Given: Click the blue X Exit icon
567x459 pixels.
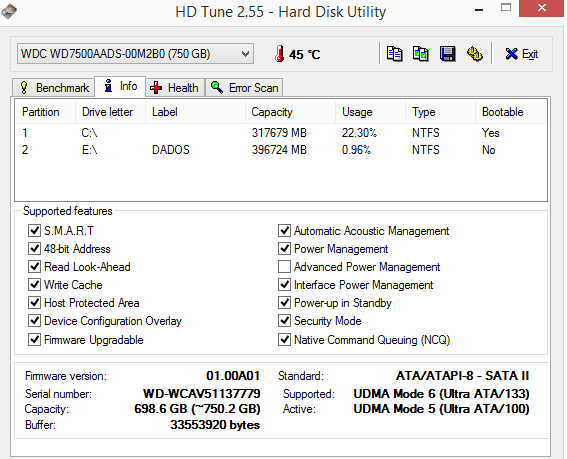Looking at the screenshot, I should coord(511,54).
